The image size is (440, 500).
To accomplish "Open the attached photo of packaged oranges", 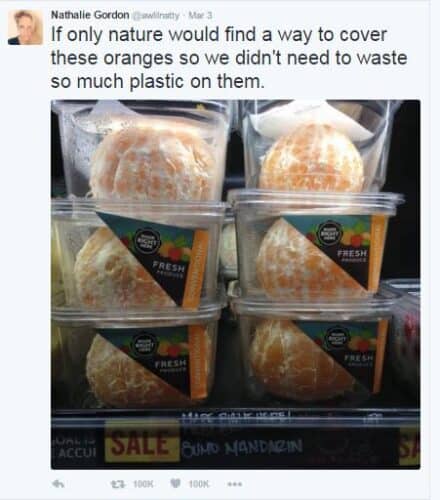I will (236, 284).
